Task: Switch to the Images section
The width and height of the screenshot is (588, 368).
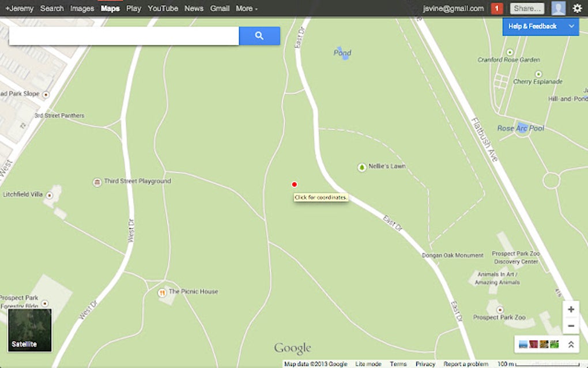Action: [82, 8]
